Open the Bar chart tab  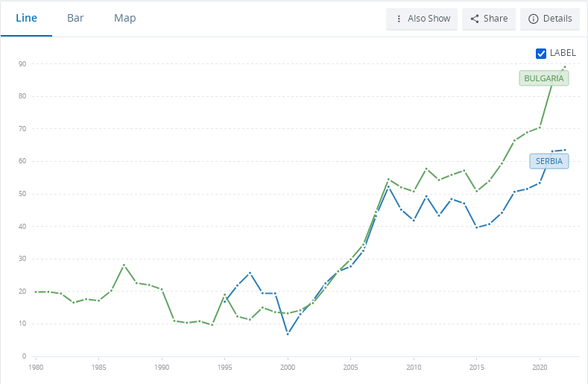coord(75,18)
